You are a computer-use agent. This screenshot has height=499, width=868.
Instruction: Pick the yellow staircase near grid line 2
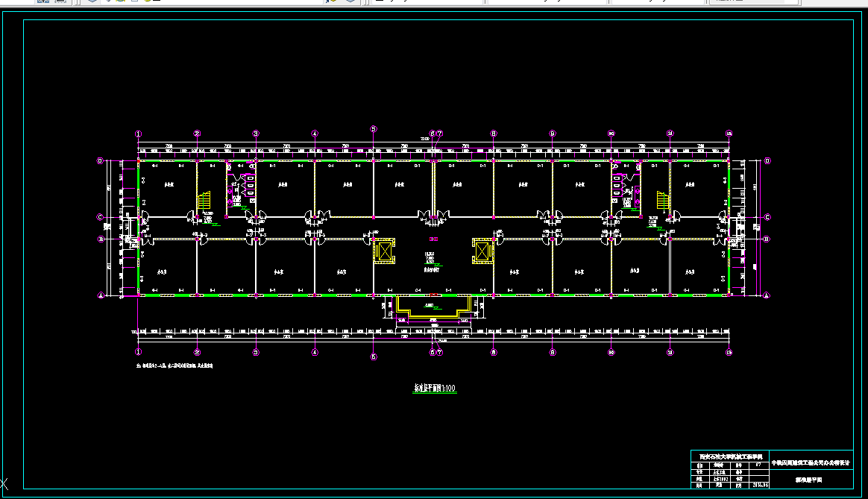pos(204,201)
